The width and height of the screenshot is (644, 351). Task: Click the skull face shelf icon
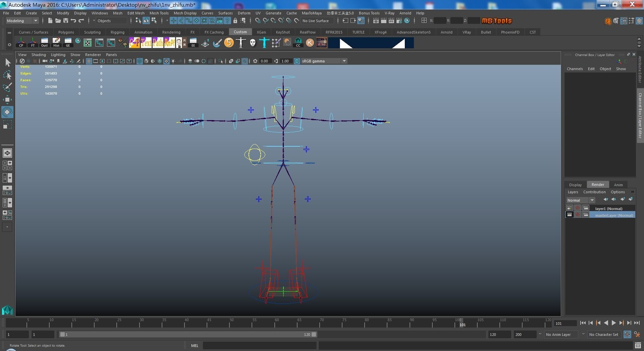coord(253,43)
